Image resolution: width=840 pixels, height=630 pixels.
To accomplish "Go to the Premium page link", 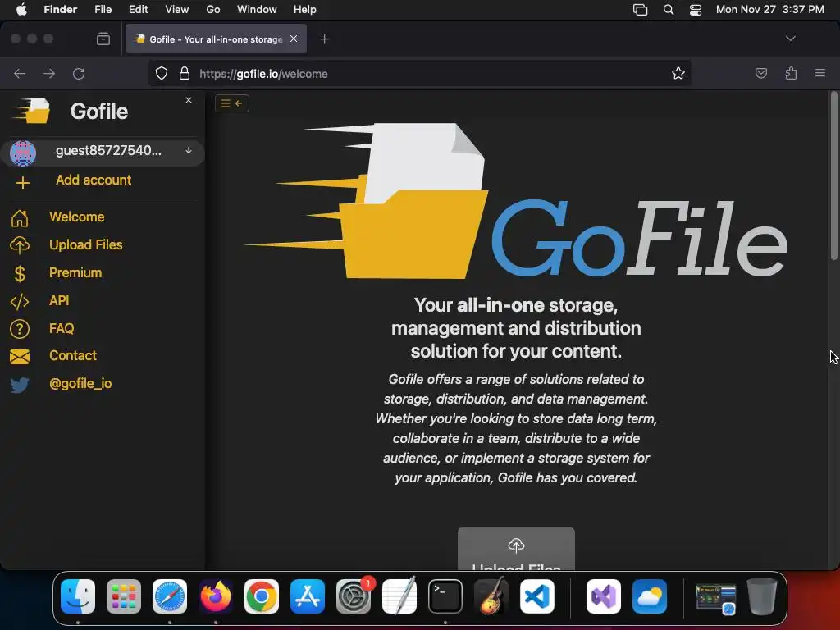I will (x=75, y=272).
